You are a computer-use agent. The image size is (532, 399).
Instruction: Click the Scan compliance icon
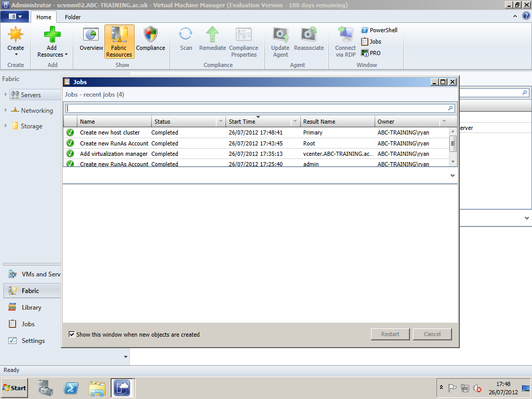coord(185,34)
